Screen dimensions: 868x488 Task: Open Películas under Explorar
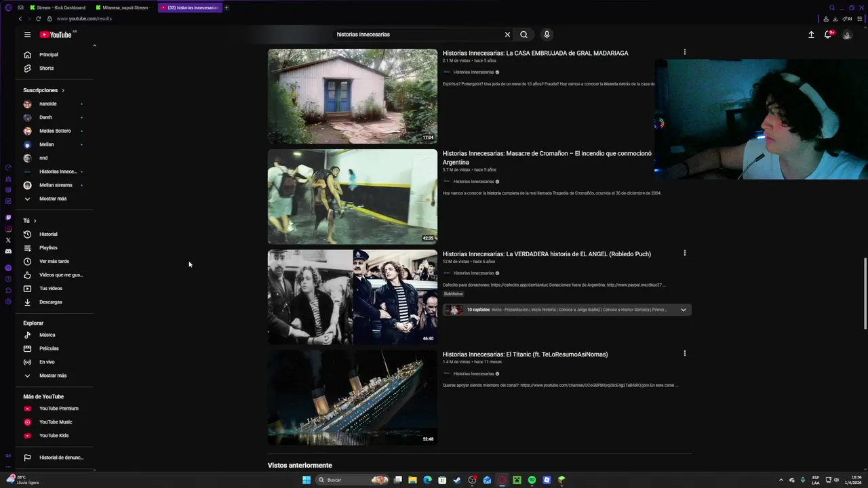[54, 348]
